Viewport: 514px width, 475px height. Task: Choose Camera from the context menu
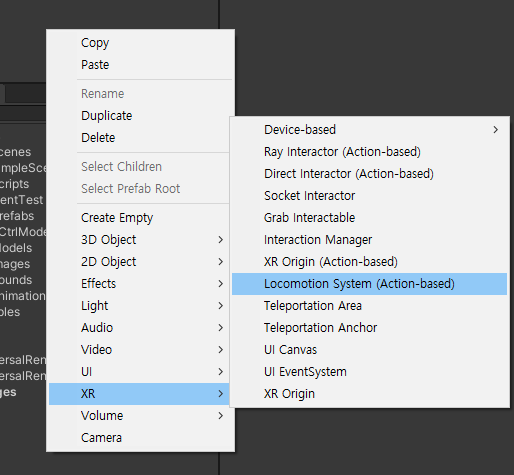click(140, 438)
